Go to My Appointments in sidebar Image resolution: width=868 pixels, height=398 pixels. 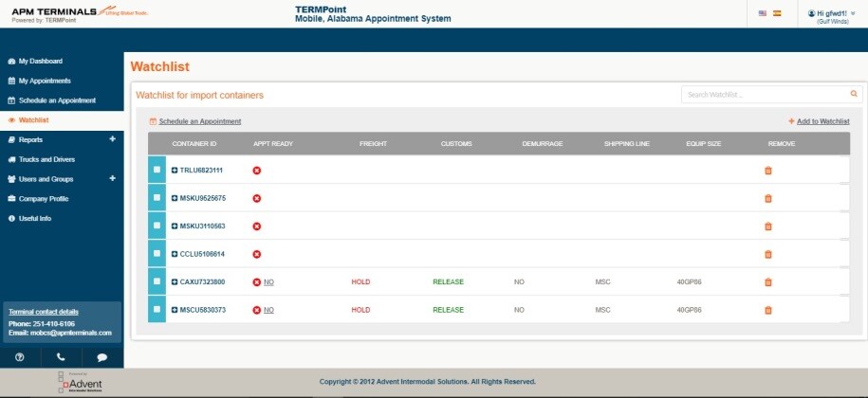pos(44,81)
